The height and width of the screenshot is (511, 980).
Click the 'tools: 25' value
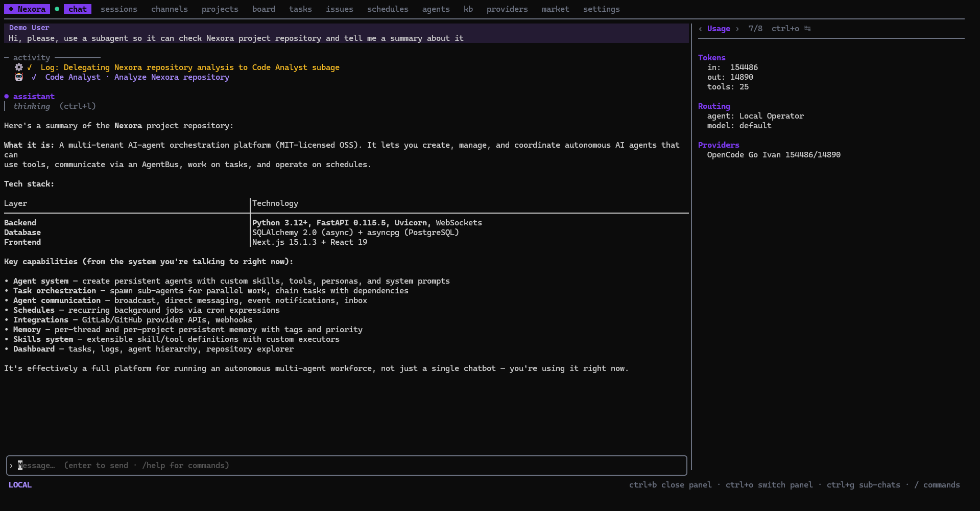click(728, 87)
